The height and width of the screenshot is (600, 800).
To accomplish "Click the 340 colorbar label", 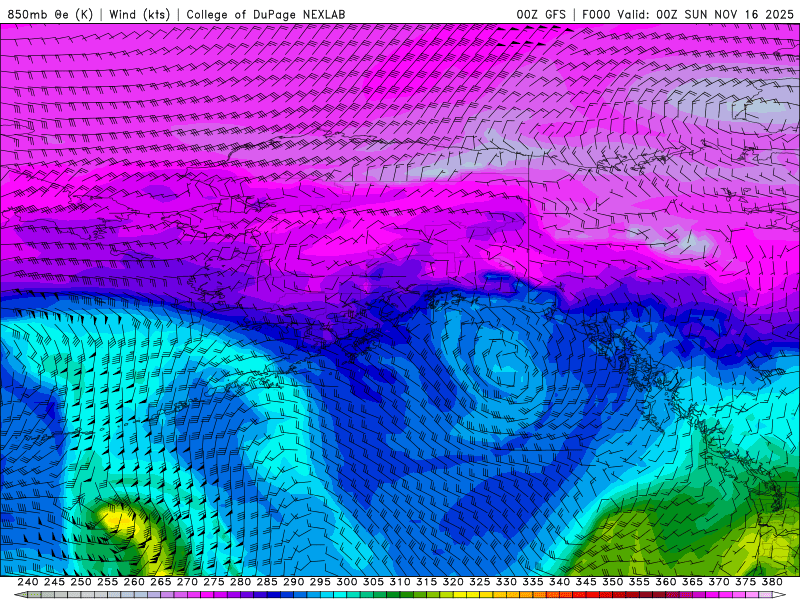I will point(559,582).
